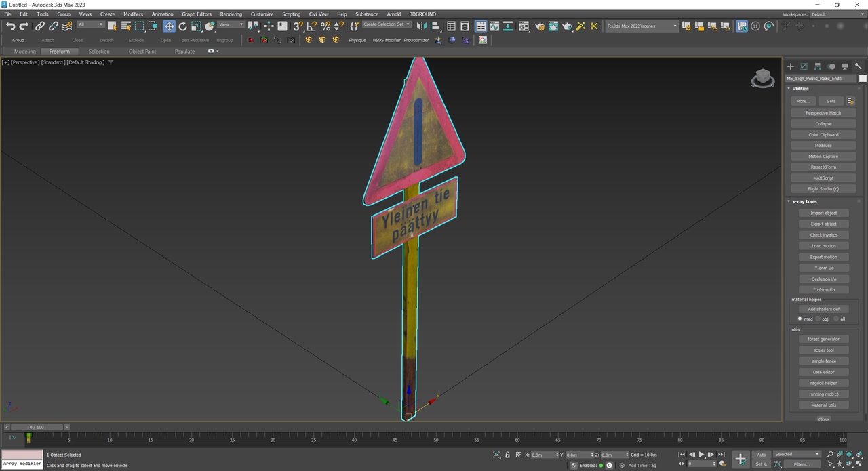Toggle Auto key mode
The image size is (868, 471).
point(762,455)
